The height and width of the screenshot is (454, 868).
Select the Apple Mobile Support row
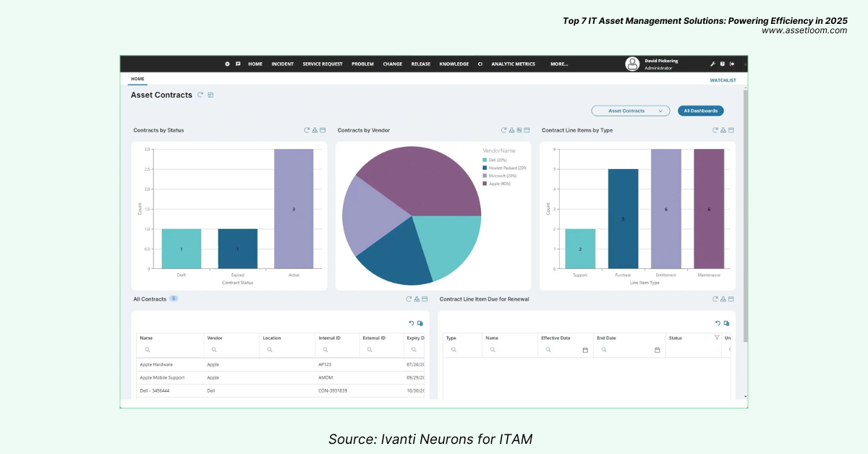tap(282, 377)
